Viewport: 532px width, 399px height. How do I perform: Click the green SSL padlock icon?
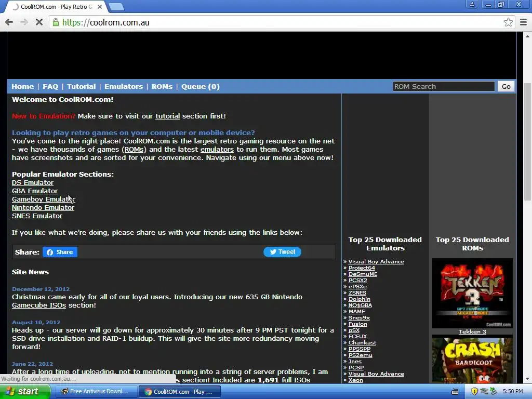coord(55,22)
